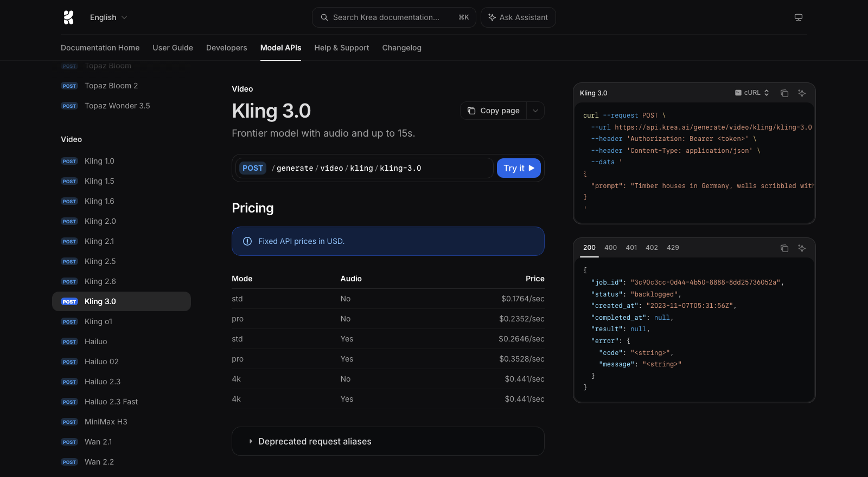Click the endpoint path generate/video/kling/kling-3.0
The image size is (868, 477).
click(347, 168)
